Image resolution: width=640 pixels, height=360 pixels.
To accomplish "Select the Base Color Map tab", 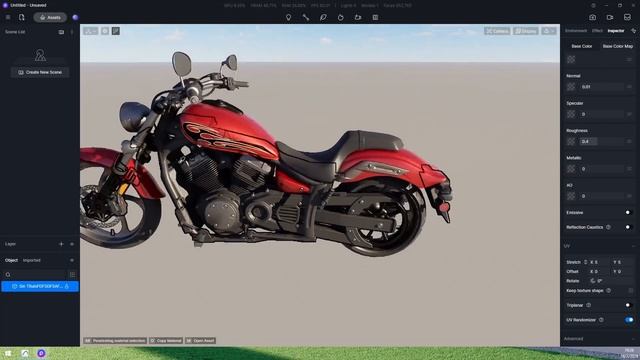I will click(618, 46).
